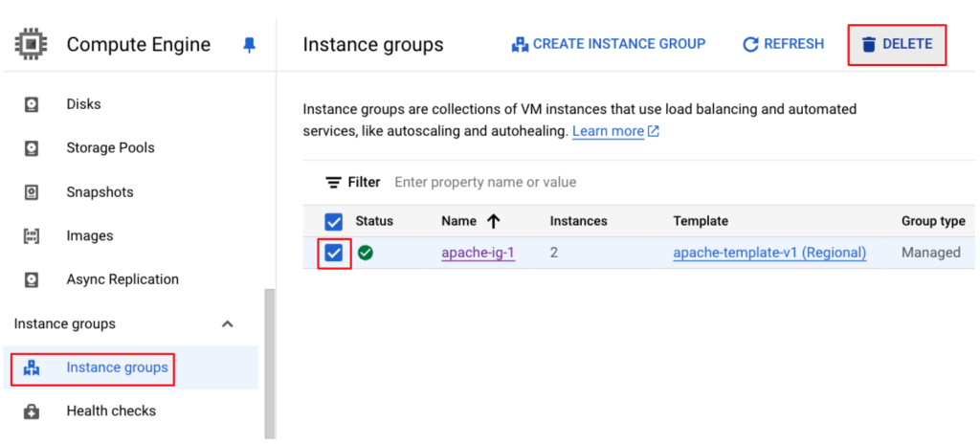Navigate to Images in sidebar
980x444 pixels.
[90, 235]
